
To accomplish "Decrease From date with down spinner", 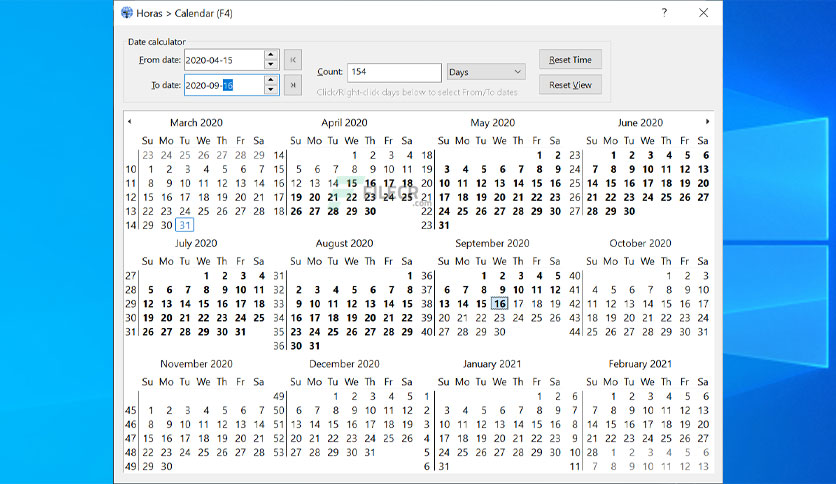I will tap(271, 64).
